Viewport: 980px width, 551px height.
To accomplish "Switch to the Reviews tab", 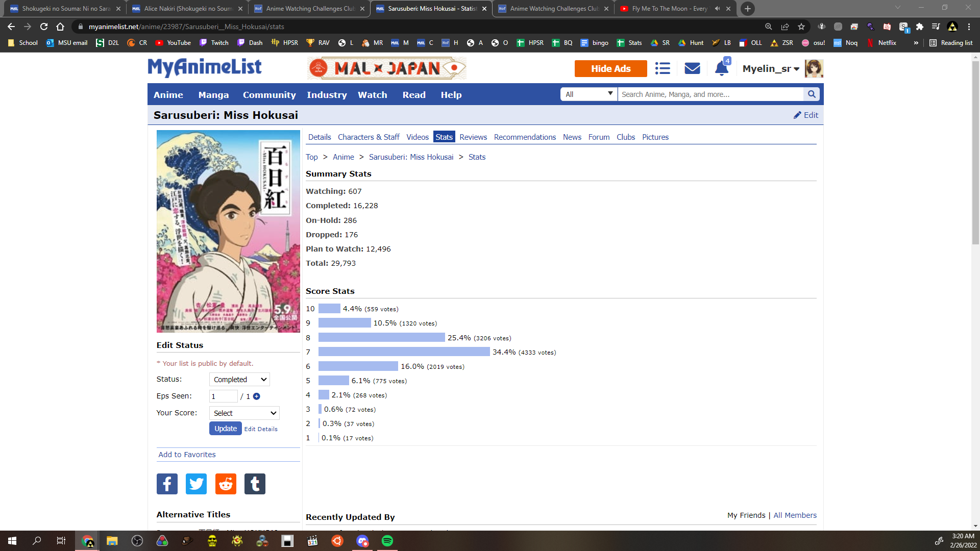I will point(473,137).
